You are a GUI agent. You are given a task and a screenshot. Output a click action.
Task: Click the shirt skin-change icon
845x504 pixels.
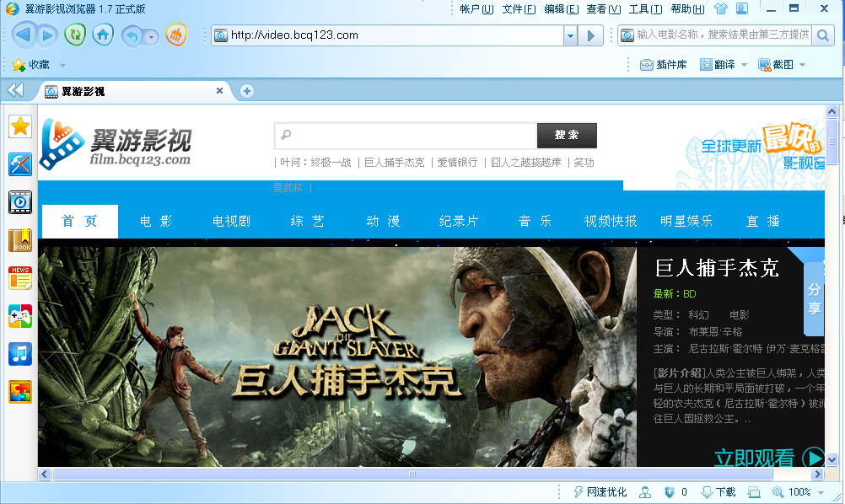[720, 8]
